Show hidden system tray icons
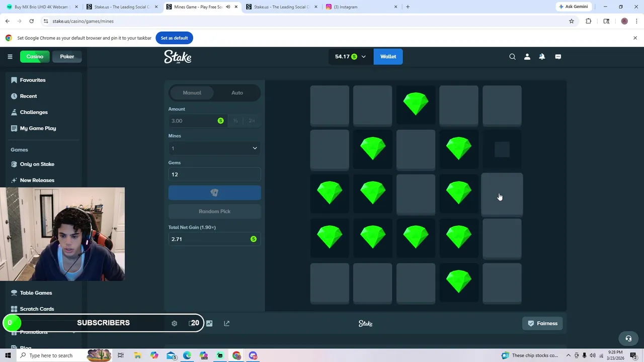644x362 pixels. point(569,355)
